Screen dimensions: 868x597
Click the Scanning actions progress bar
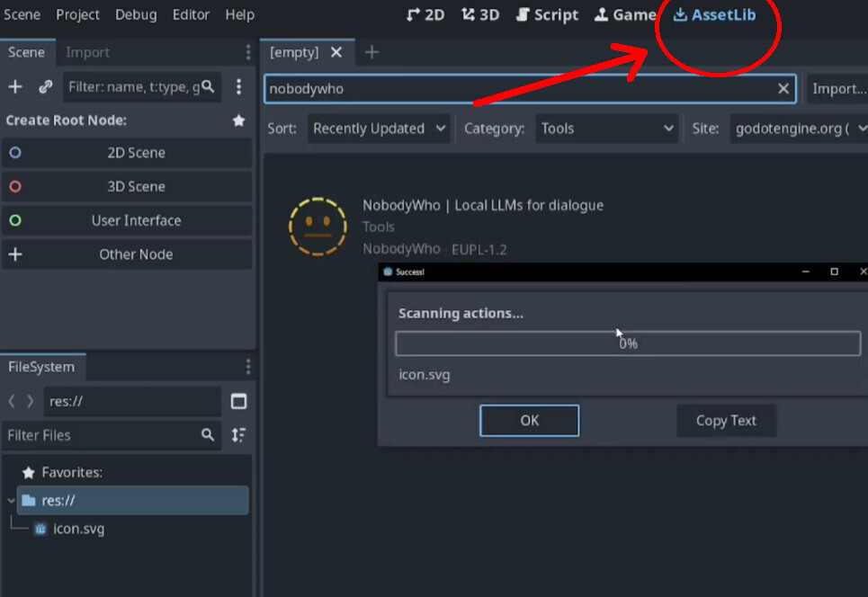628,343
